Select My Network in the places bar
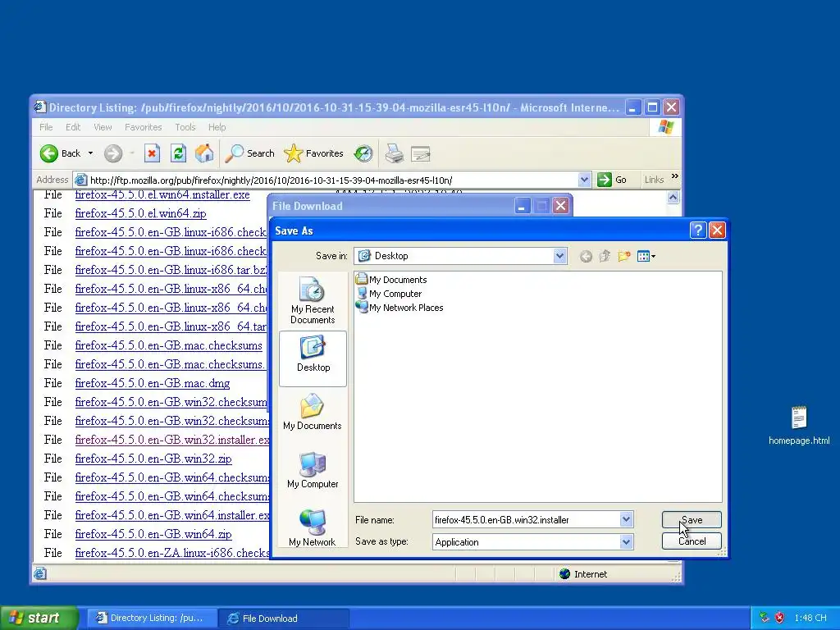 [x=313, y=527]
